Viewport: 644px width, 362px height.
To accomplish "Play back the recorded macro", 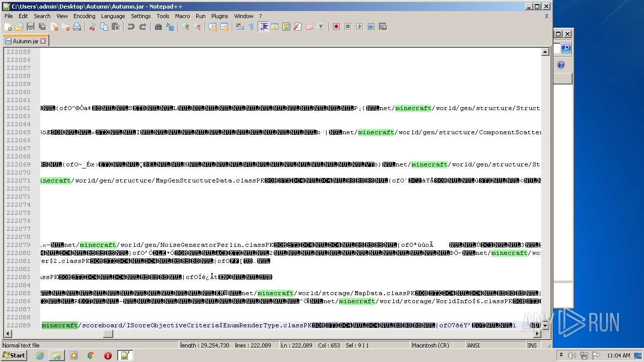I will click(360, 27).
